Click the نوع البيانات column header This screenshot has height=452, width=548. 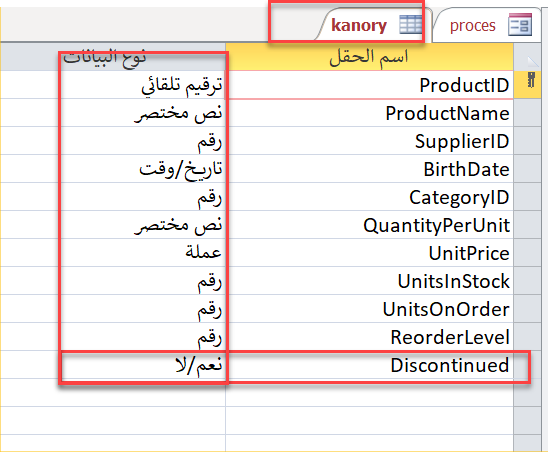click(113, 57)
